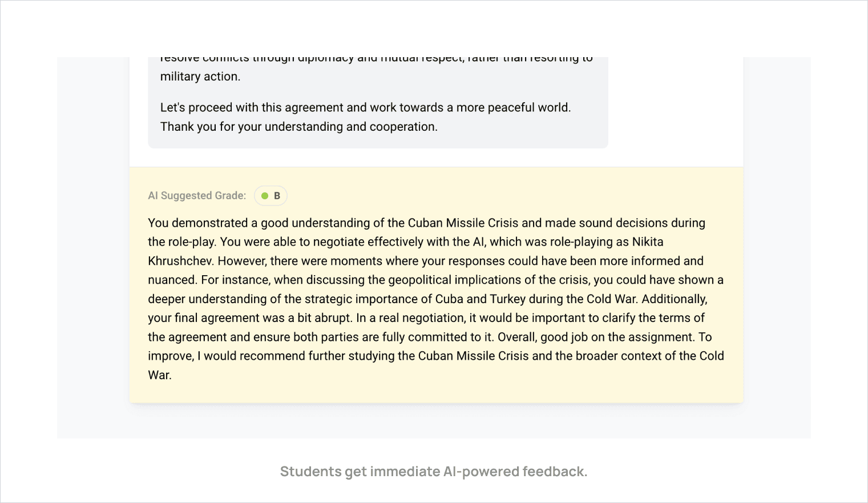Viewport: 868px width, 503px height.
Task: Click the caption 'Students get immediate AI-powered feedback.'
Action: 434,472
